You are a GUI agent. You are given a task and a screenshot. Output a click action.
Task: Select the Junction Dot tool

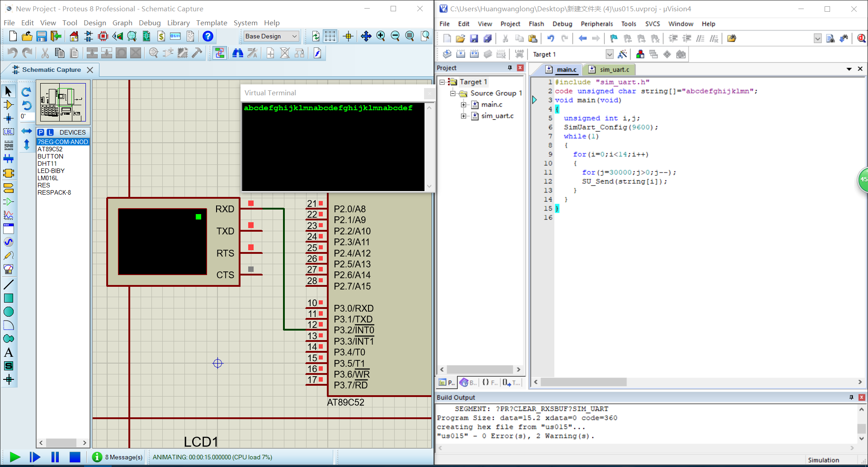(8, 118)
